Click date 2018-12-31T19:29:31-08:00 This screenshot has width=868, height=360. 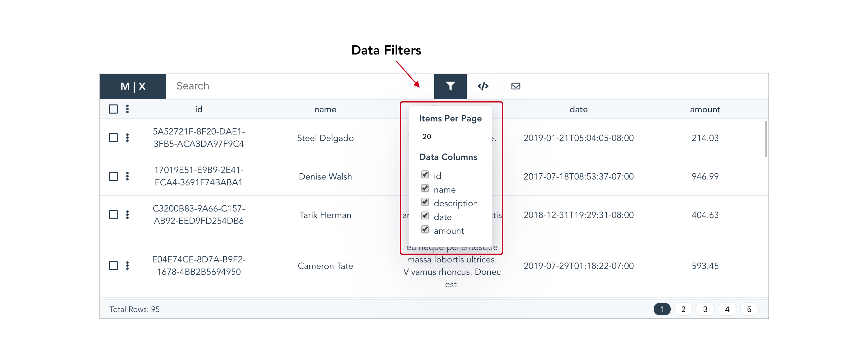pyautogui.click(x=579, y=215)
